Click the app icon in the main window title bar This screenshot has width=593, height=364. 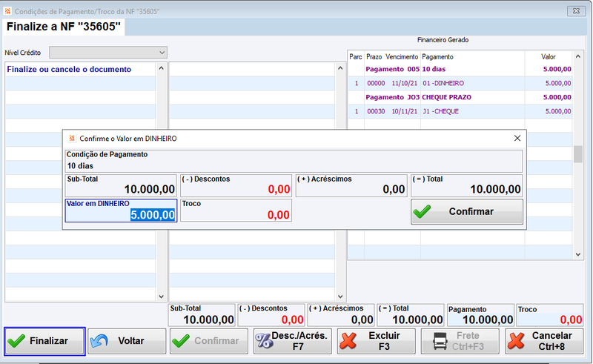pos(7,11)
